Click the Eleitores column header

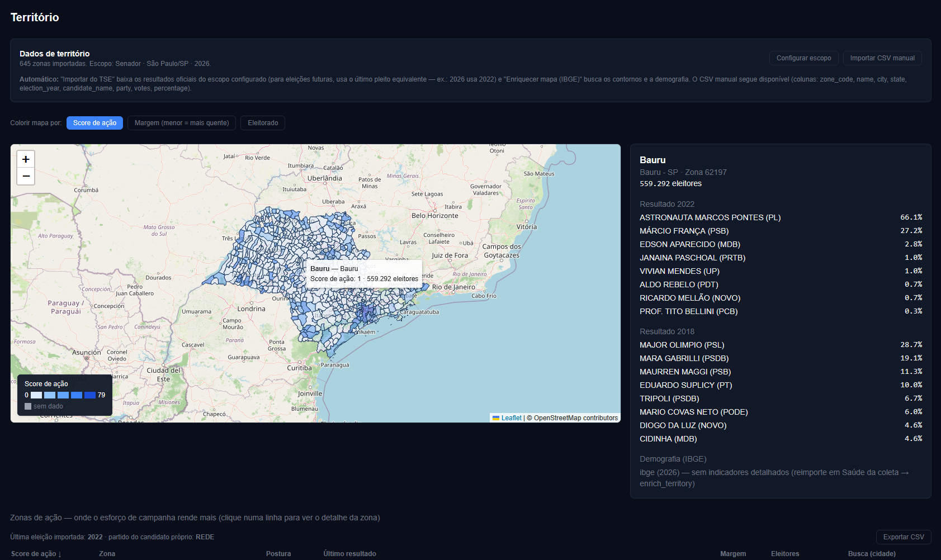(x=785, y=554)
